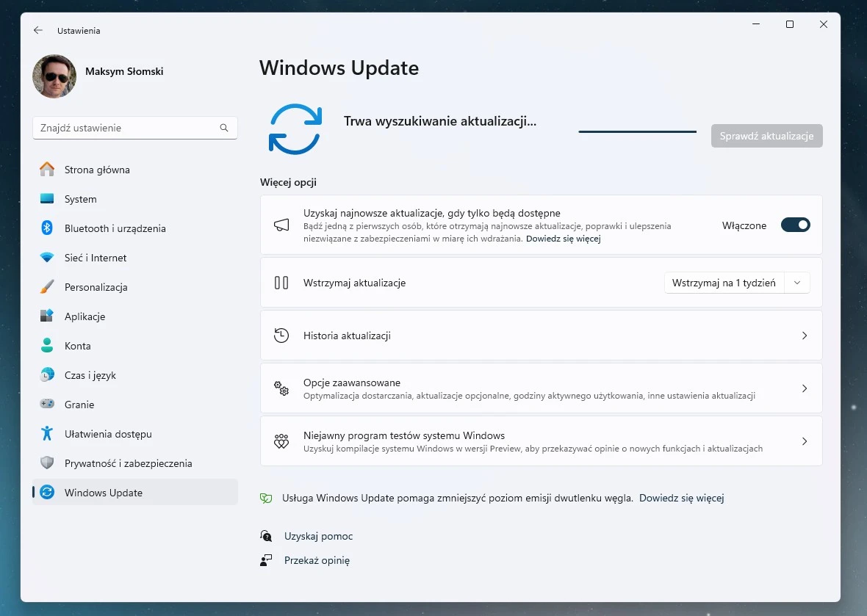The height and width of the screenshot is (616, 867).
Task: Click the Opcje zaawansowane gear icon
Action: coord(281,388)
